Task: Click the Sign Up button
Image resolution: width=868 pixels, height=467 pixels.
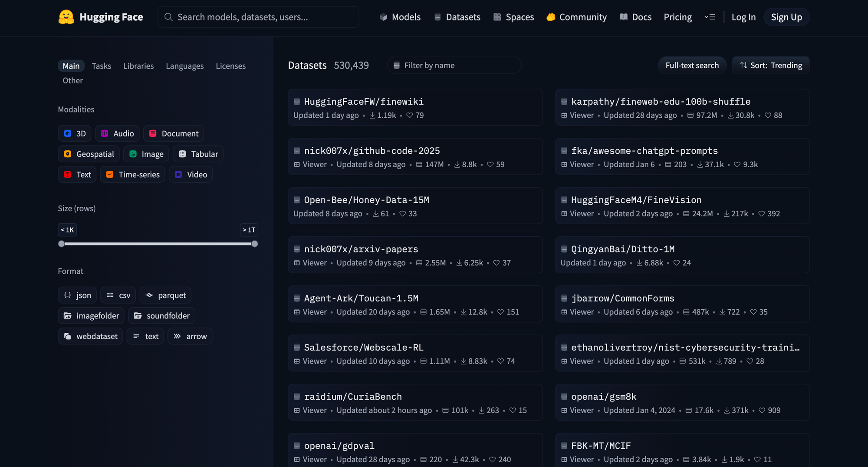Action: pyautogui.click(x=786, y=17)
